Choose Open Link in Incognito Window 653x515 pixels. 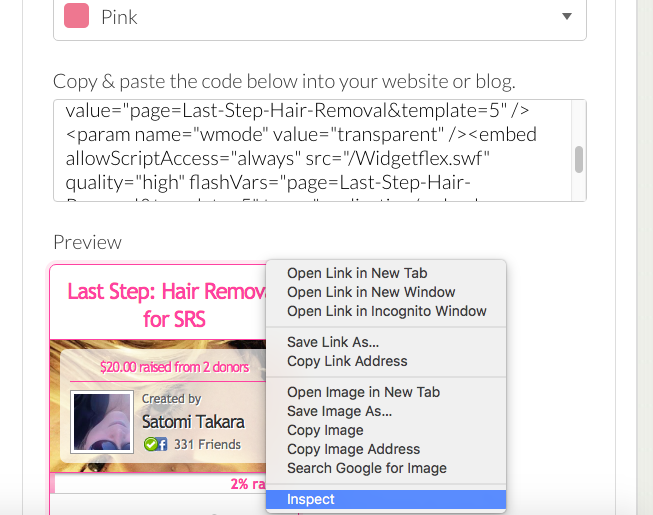click(x=386, y=311)
